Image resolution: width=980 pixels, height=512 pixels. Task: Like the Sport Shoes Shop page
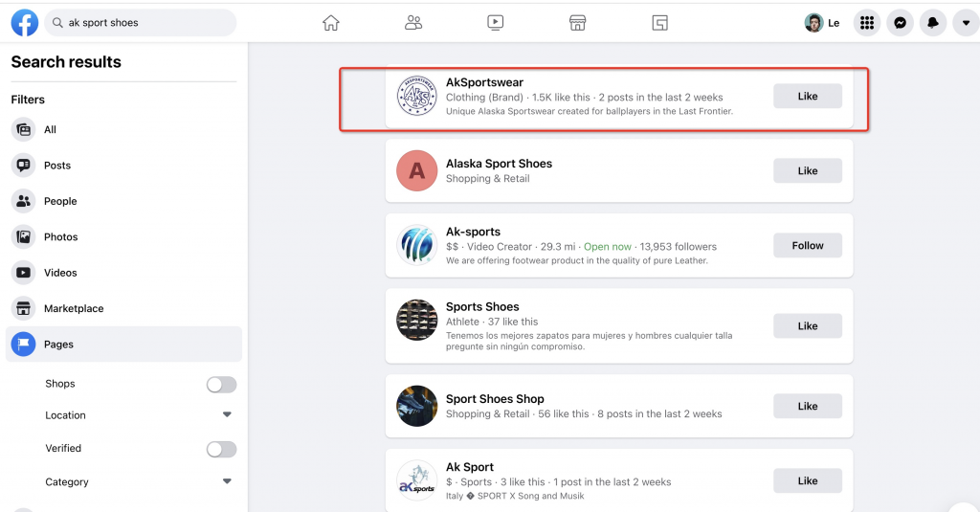coord(808,406)
